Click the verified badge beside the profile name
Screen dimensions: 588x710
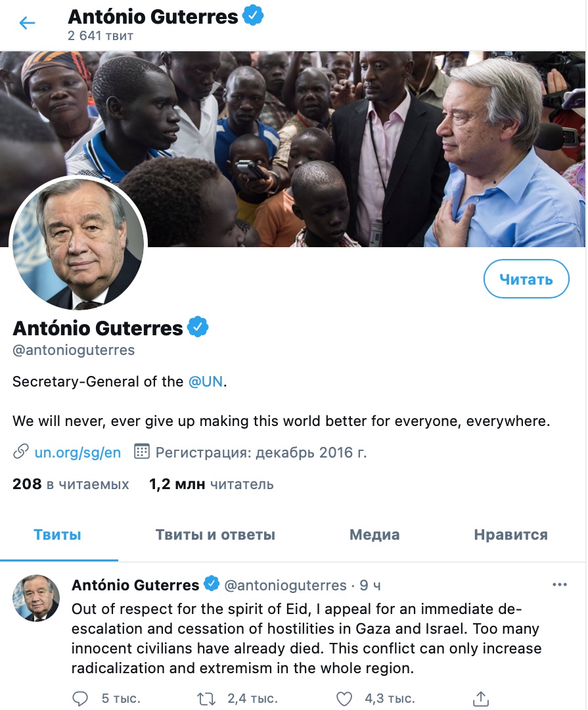[198, 327]
